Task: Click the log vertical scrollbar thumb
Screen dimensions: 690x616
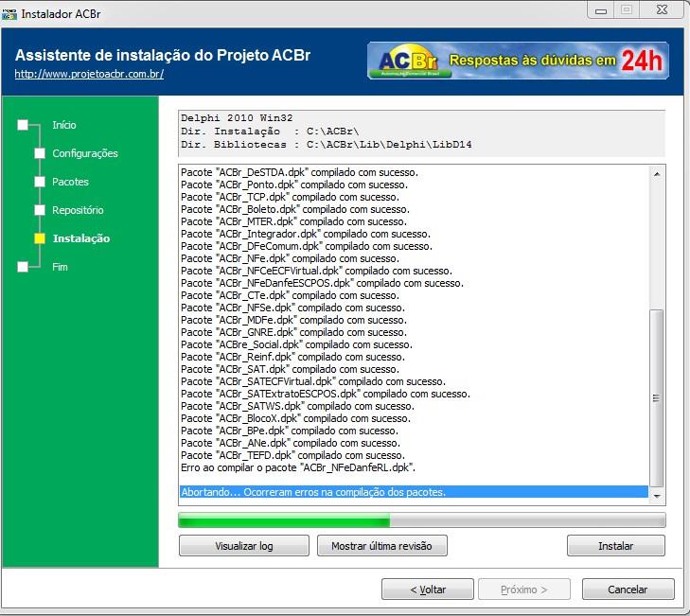Action: [657, 398]
